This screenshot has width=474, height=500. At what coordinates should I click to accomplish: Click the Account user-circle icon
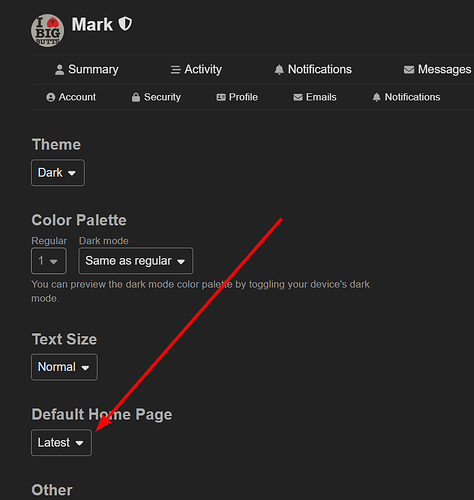coord(51,97)
